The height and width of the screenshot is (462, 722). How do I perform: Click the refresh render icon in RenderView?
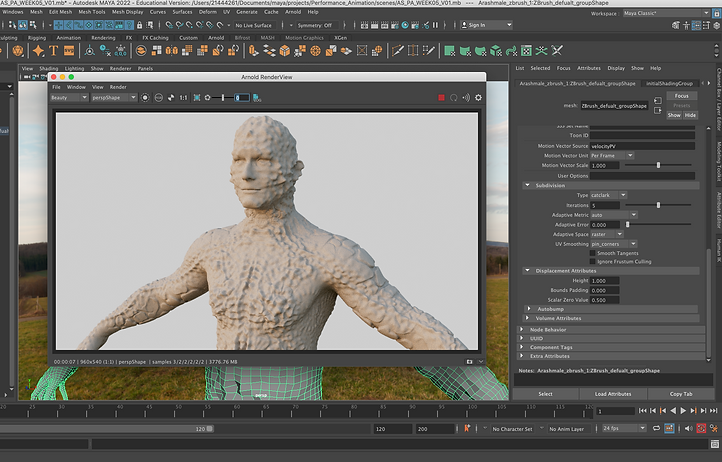454,98
